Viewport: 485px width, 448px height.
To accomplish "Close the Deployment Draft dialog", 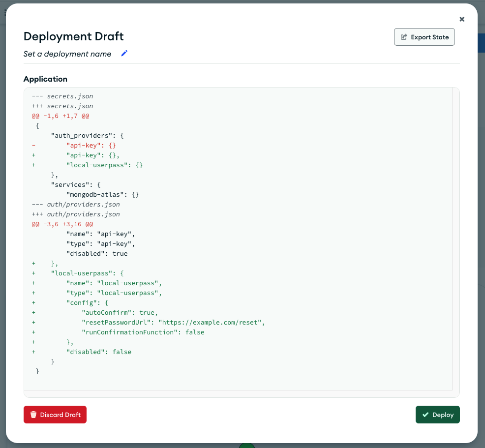I will (x=462, y=19).
